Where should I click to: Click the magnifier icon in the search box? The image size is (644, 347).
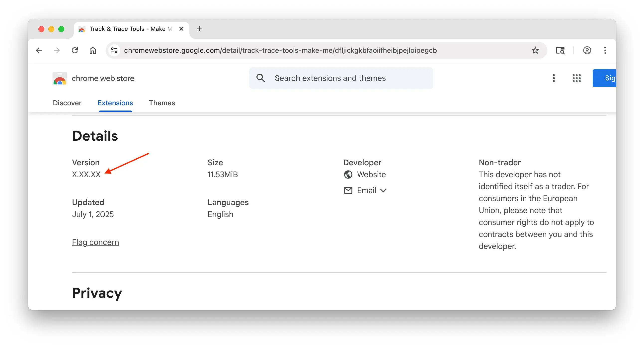tap(260, 78)
